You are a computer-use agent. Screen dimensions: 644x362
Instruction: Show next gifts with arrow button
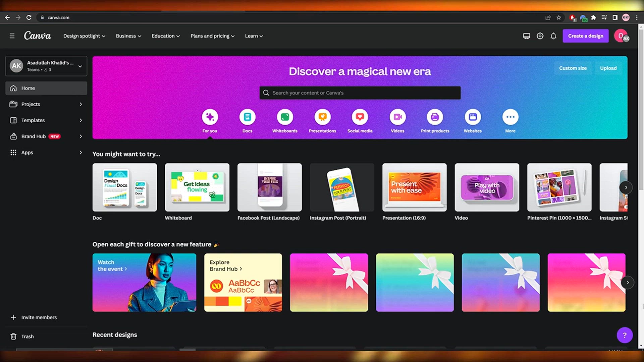click(x=628, y=283)
